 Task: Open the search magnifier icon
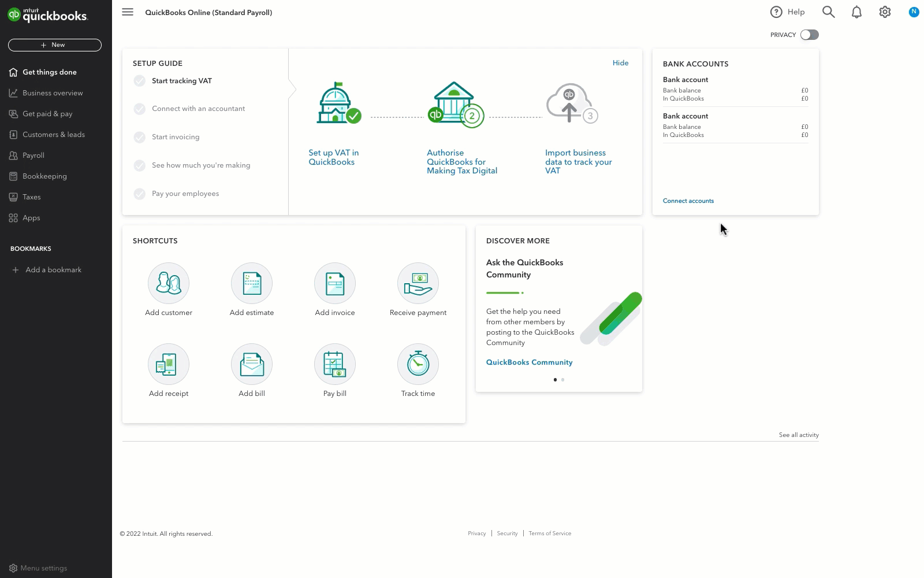tap(829, 12)
